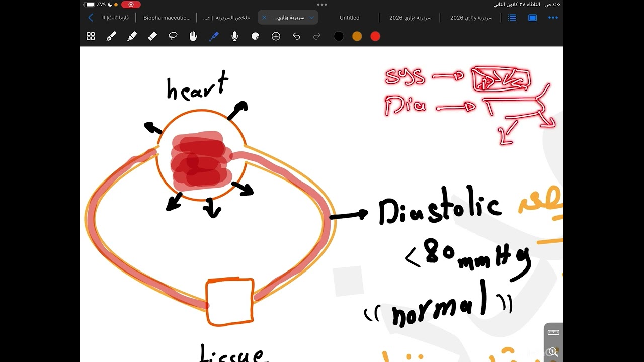644x362 pixels.
Task: Tap the red screen recording indicator
Action: click(131, 5)
